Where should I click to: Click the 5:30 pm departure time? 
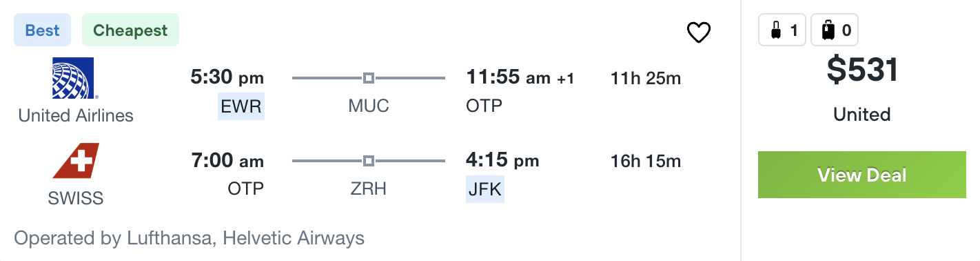pos(227,77)
